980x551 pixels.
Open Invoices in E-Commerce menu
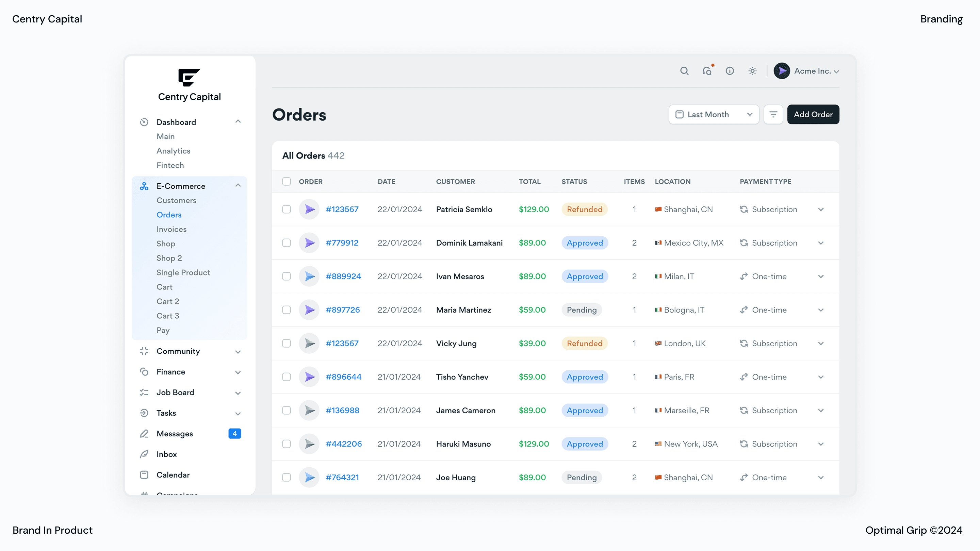[171, 229]
